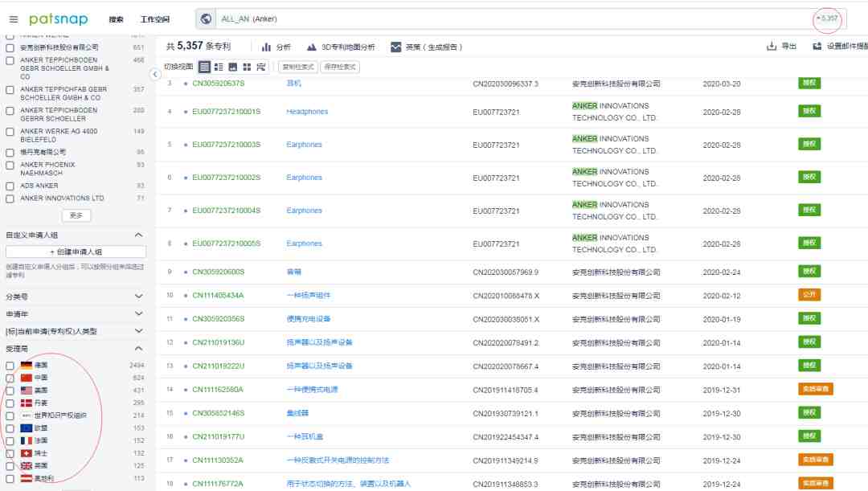Click the EU flag in 受理局 list
Image resolution: width=868 pixels, height=491 pixels.
pyautogui.click(x=27, y=428)
